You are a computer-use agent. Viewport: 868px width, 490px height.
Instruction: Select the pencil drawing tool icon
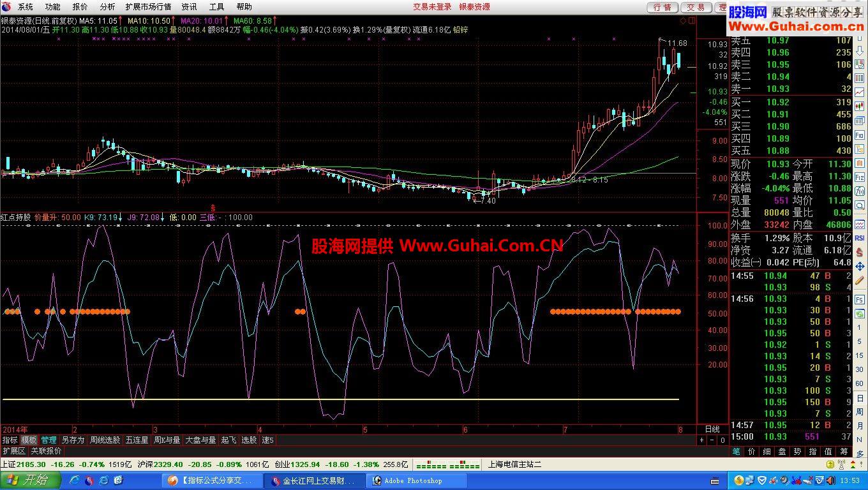click(860, 280)
